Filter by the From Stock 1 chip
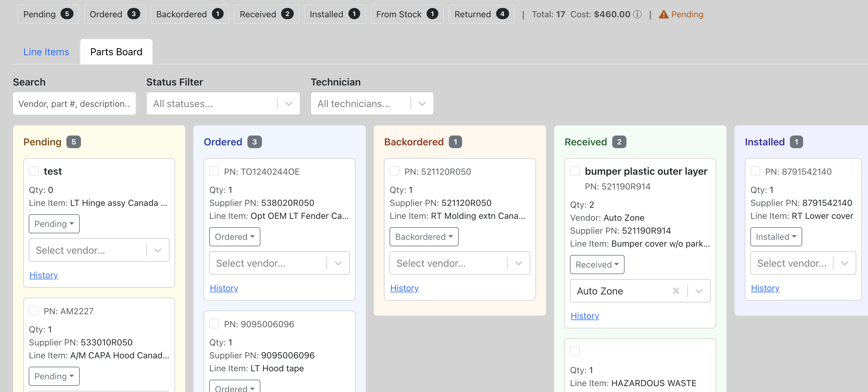 click(x=407, y=14)
